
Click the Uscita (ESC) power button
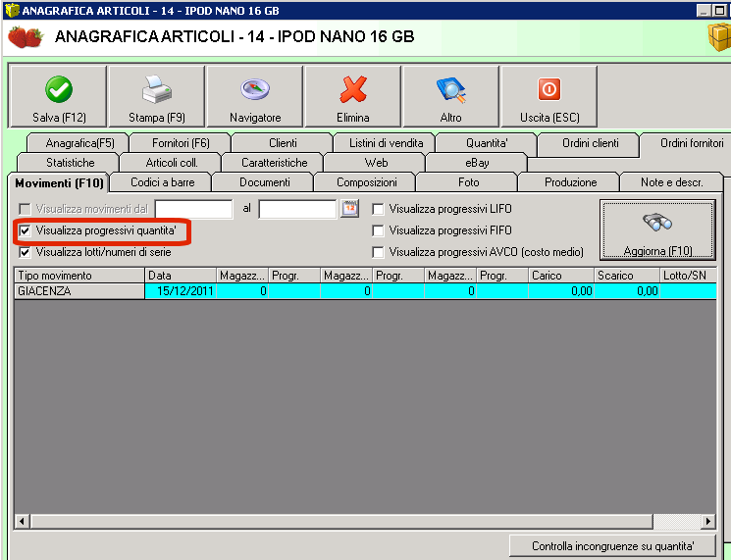click(549, 96)
